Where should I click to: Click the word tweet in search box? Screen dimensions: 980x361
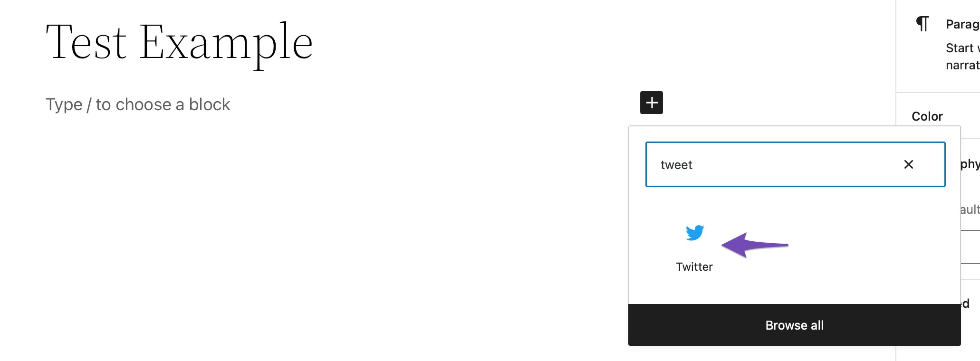[x=676, y=165]
